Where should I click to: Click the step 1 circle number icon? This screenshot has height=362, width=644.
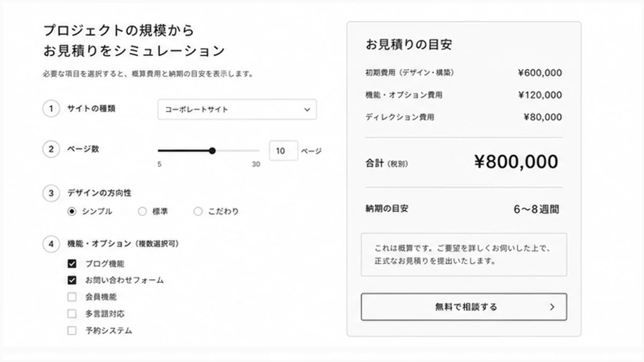[51, 109]
